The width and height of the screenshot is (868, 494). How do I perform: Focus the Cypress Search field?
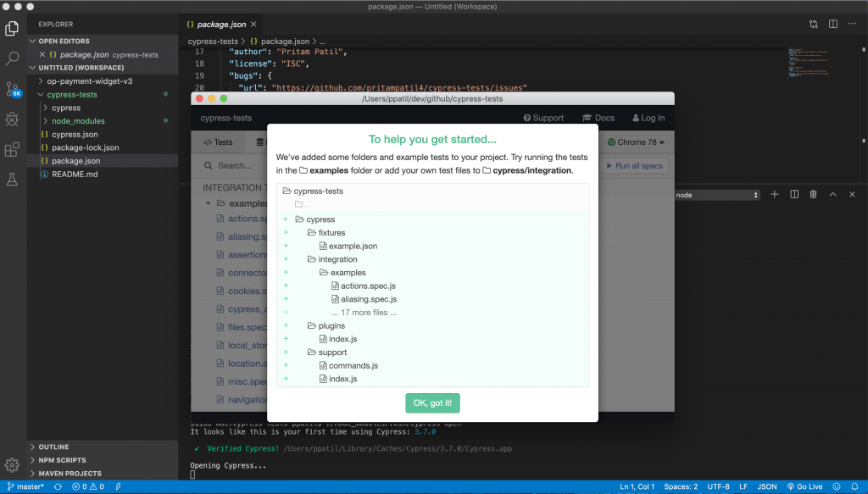point(235,165)
